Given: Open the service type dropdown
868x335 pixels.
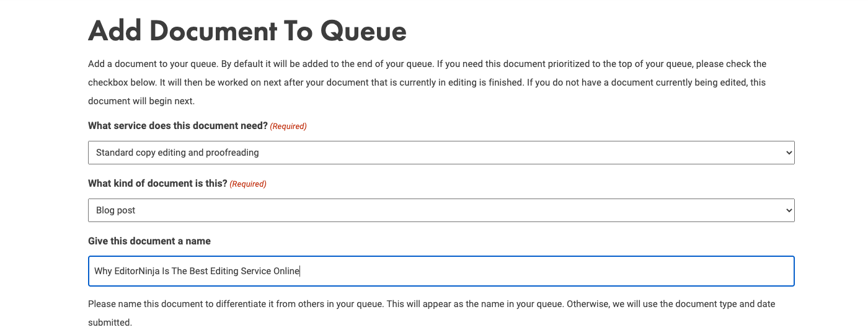Looking at the screenshot, I should (x=441, y=153).
